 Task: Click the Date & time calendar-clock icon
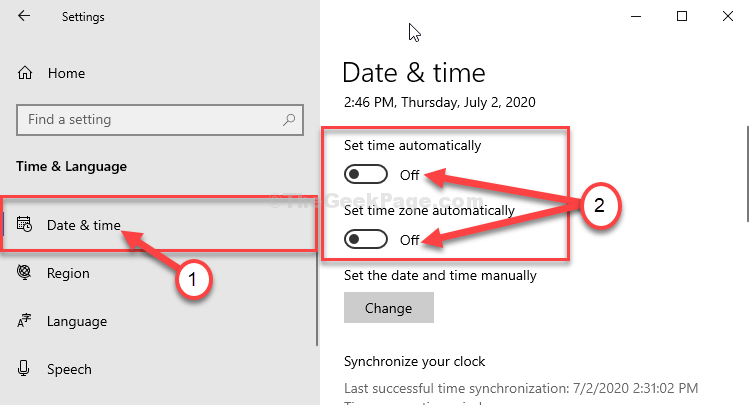[x=24, y=224]
